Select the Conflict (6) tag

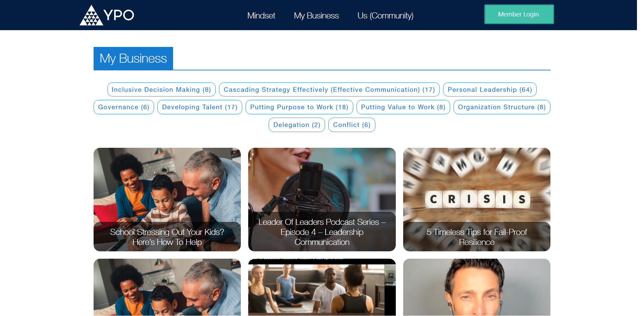352,125
